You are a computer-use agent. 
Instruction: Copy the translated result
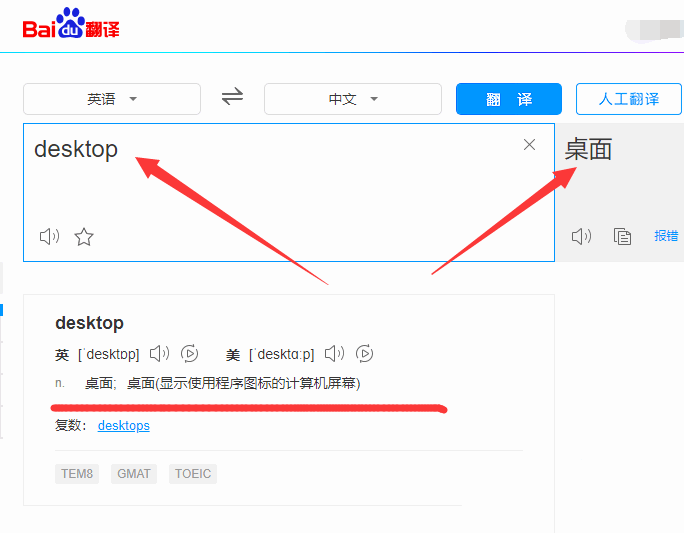pyautogui.click(x=622, y=236)
